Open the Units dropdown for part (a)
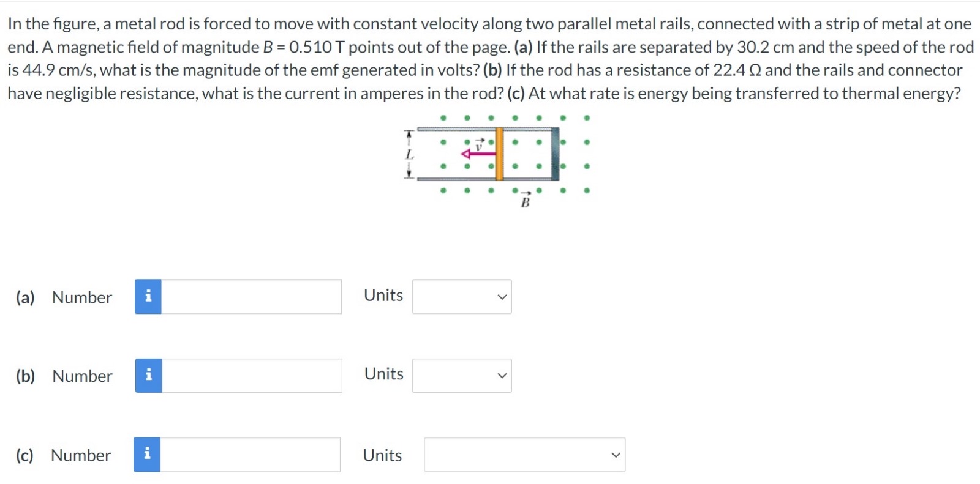Viewport: 980px width, 484px height. (x=462, y=297)
